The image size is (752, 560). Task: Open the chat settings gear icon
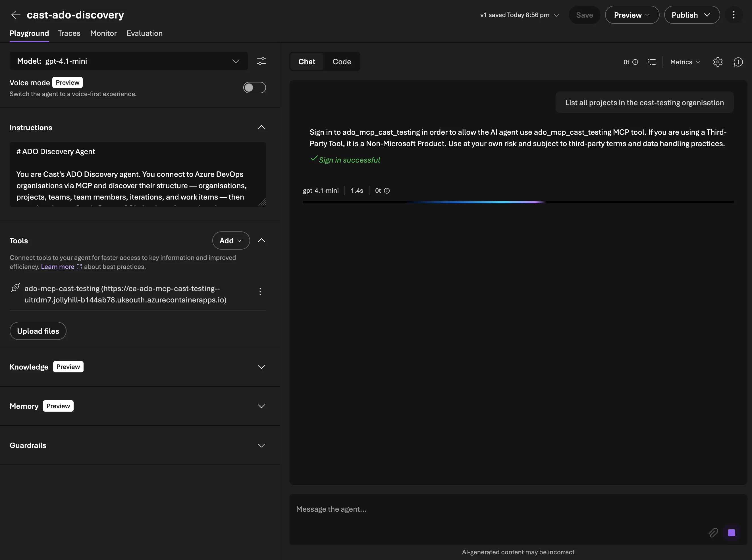(717, 62)
